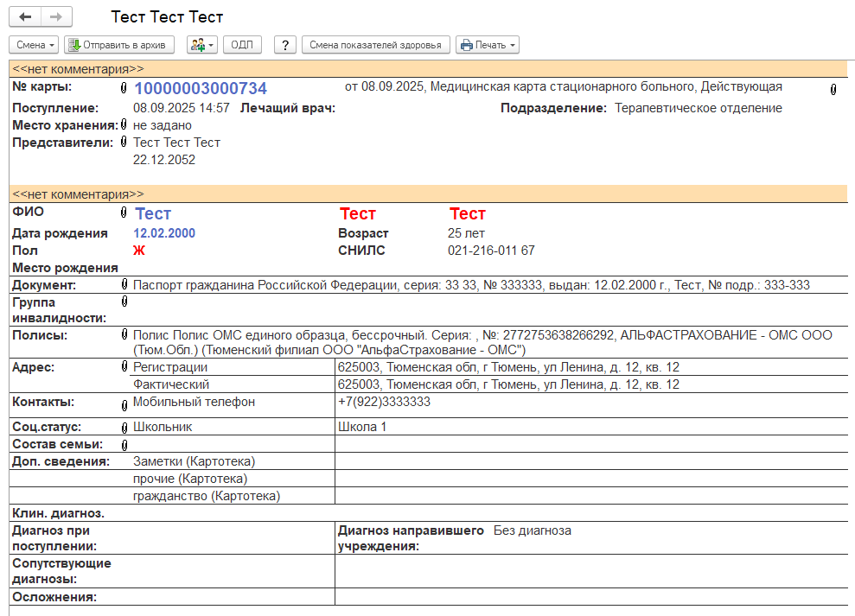Click Отправить в архив button
This screenshot has height=616, width=855.
coord(120,45)
